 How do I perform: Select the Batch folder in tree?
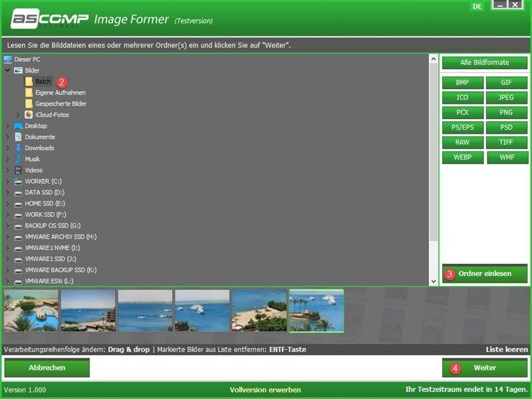43,81
